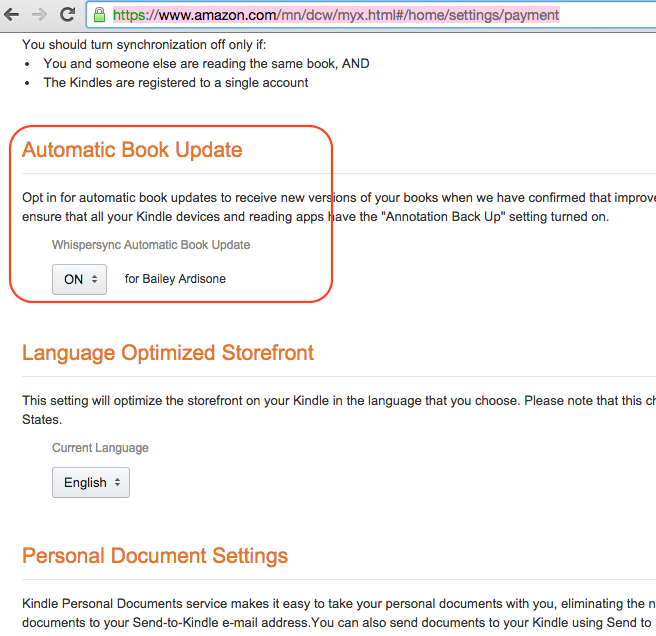Click the 'for Bailey Ardisone' text
This screenshot has width=656, height=636.
point(175,279)
